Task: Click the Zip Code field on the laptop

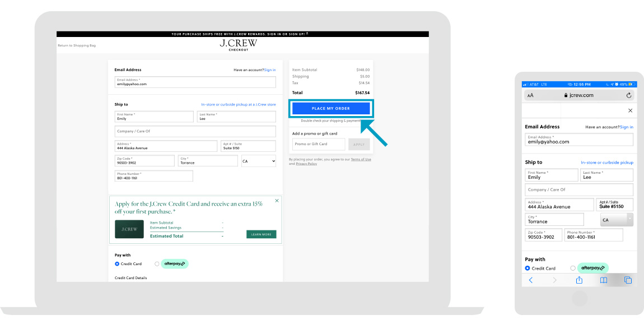Action: pyautogui.click(x=144, y=161)
